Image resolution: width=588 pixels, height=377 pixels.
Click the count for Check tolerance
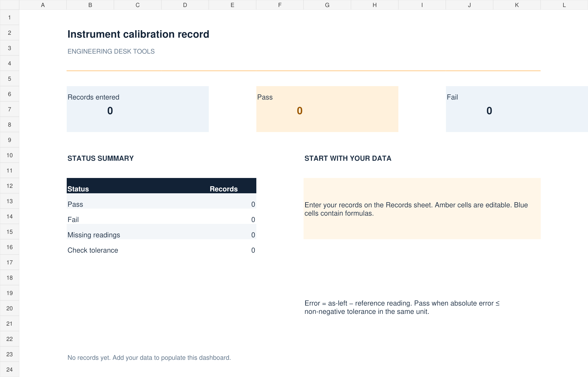253,250
